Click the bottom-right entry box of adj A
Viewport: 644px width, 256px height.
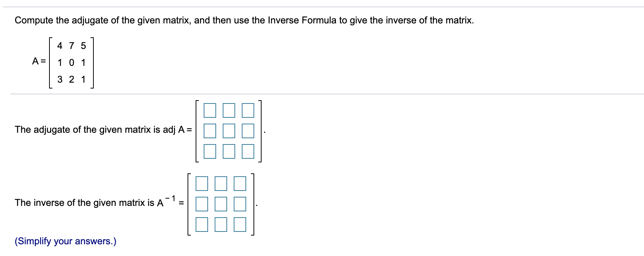click(x=247, y=151)
